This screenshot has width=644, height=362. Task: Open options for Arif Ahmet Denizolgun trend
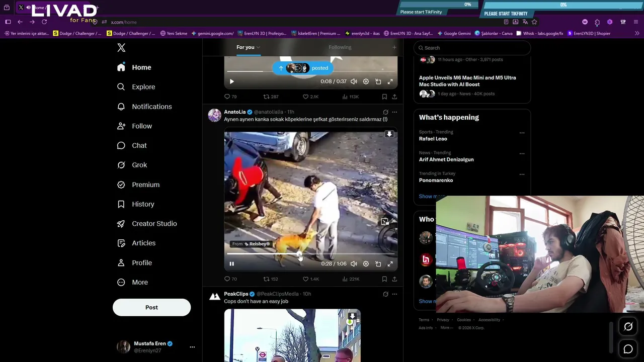click(x=522, y=154)
